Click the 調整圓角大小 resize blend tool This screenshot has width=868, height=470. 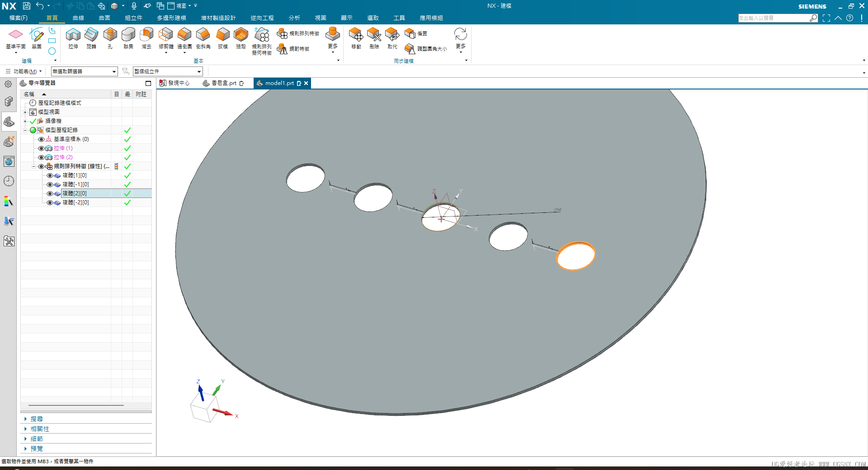coord(425,48)
